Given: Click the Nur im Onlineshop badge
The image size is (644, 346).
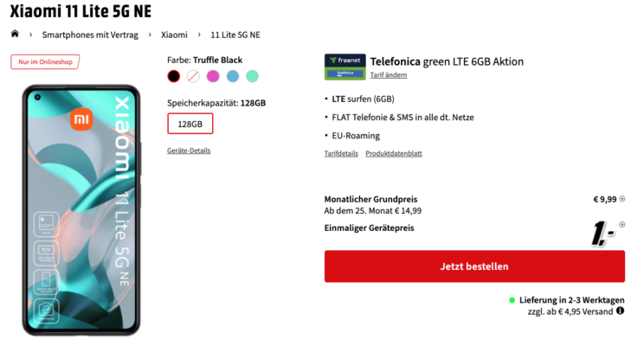Looking at the screenshot, I should click(45, 62).
